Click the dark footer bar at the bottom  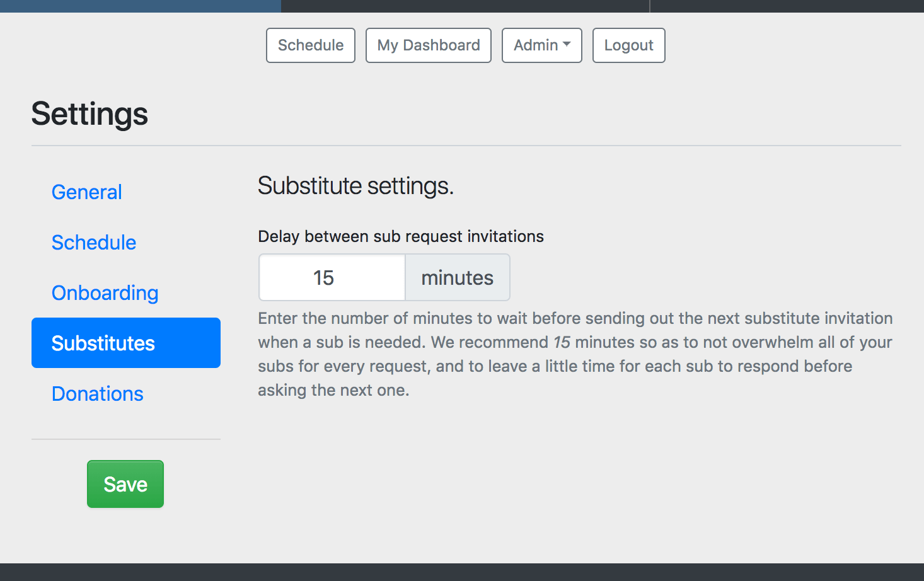(x=462, y=572)
